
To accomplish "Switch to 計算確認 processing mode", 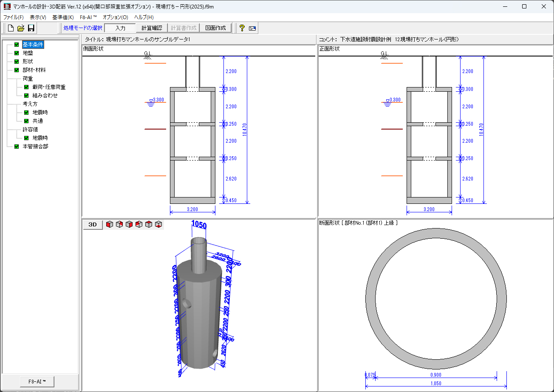I will point(152,28).
